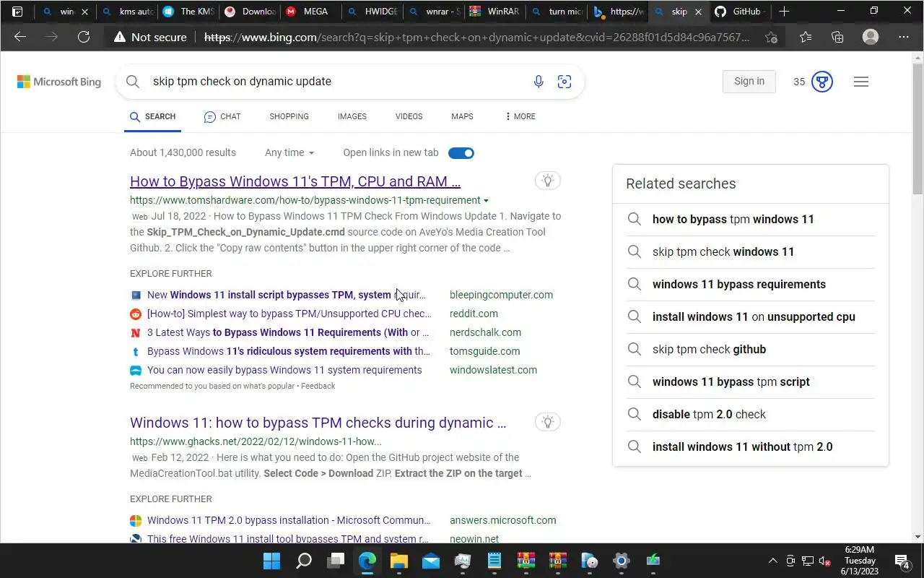
Task: Open Collections icon in Edge toolbar
Action: pyautogui.click(x=837, y=37)
